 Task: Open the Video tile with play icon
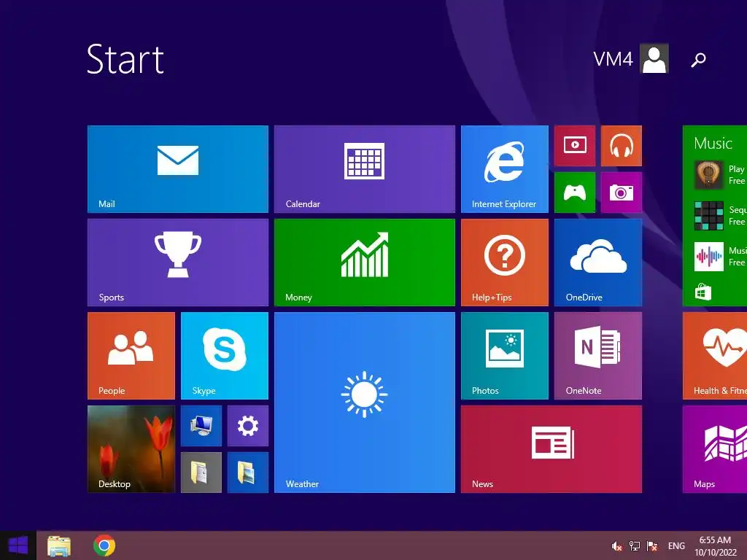pyautogui.click(x=575, y=146)
